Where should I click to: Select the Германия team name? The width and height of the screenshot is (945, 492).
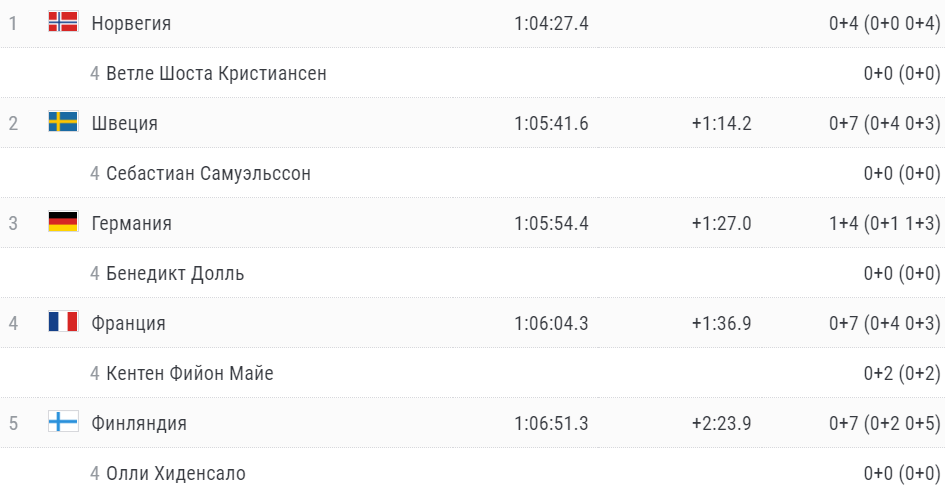pos(131,223)
